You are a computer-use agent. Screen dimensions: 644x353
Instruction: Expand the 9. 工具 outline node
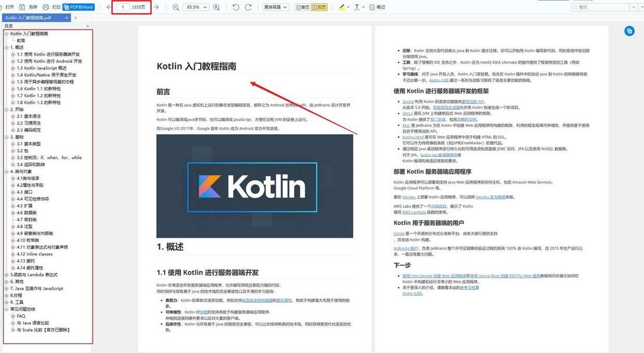click(x=6, y=303)
